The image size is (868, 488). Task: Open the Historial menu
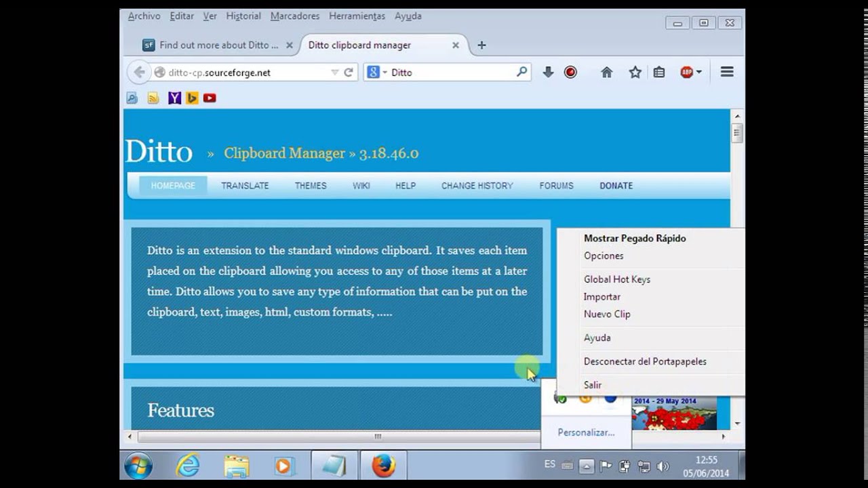243,16
